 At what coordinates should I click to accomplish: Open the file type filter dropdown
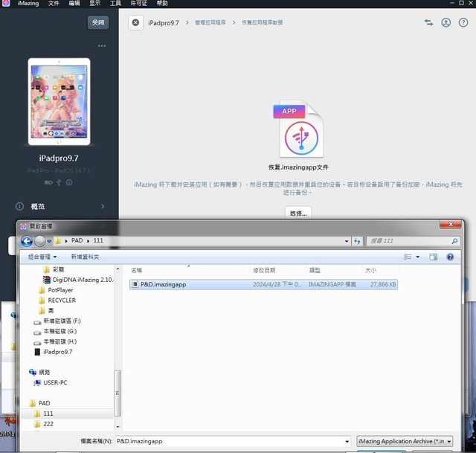pos(405,441)
